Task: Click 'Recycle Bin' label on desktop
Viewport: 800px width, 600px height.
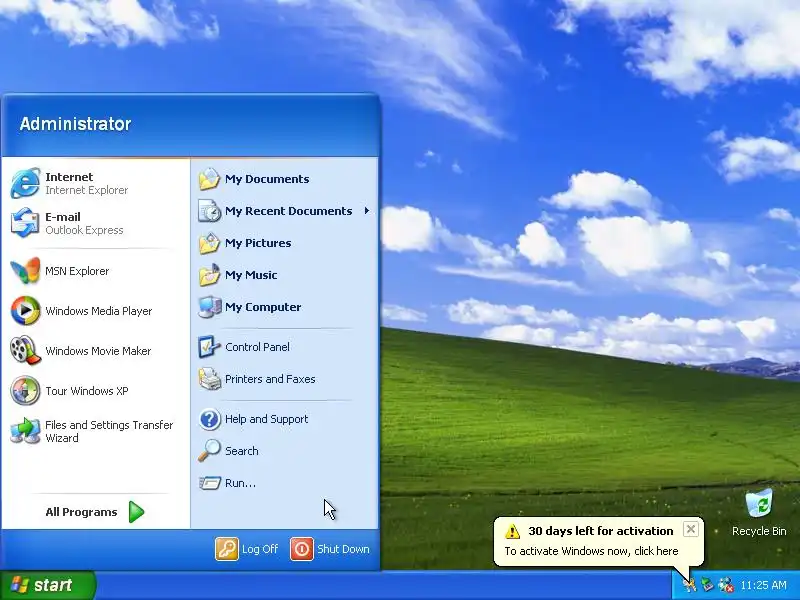Action: coord(759,531)
